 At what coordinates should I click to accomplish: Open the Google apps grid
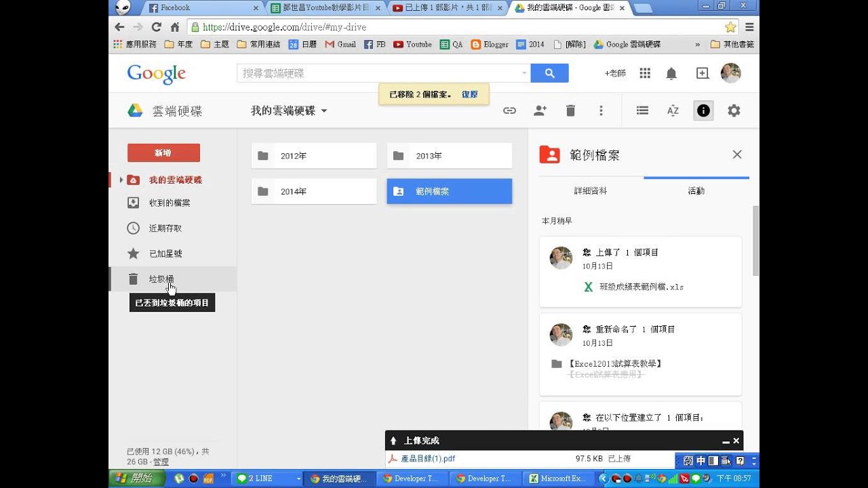pyautogui.click(x=645, y=73)
